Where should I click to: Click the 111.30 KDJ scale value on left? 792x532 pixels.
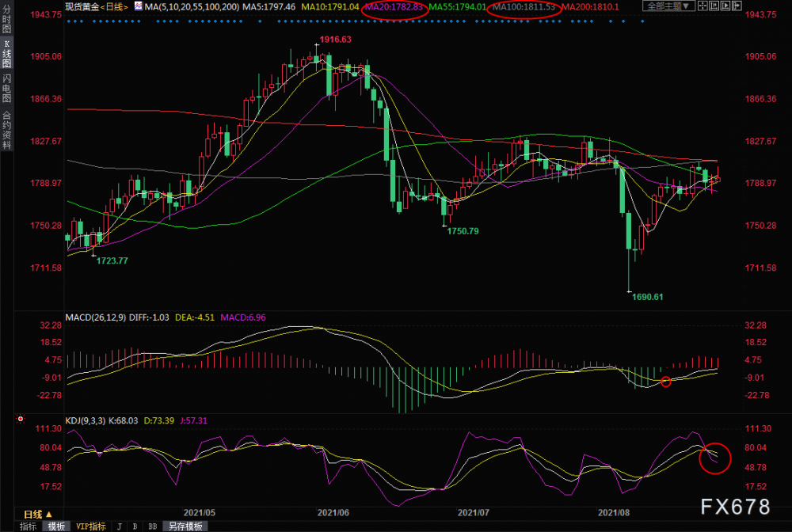click(49, 428)
